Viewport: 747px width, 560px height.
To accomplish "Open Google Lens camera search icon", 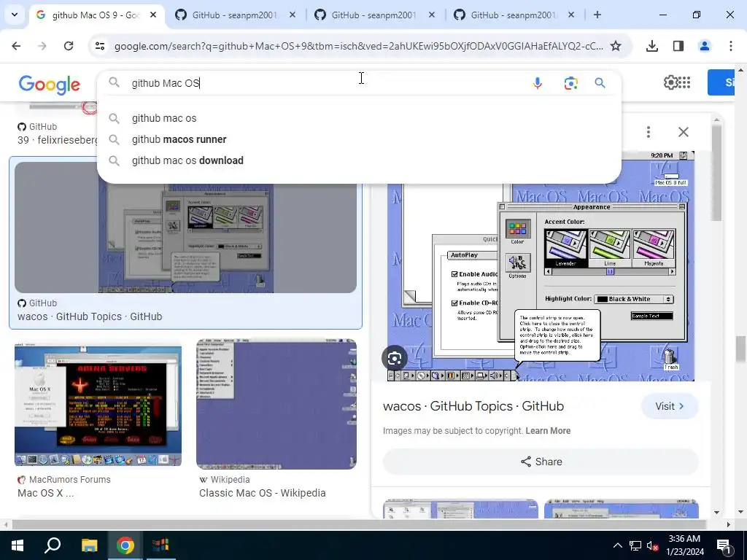I will 570,83.
